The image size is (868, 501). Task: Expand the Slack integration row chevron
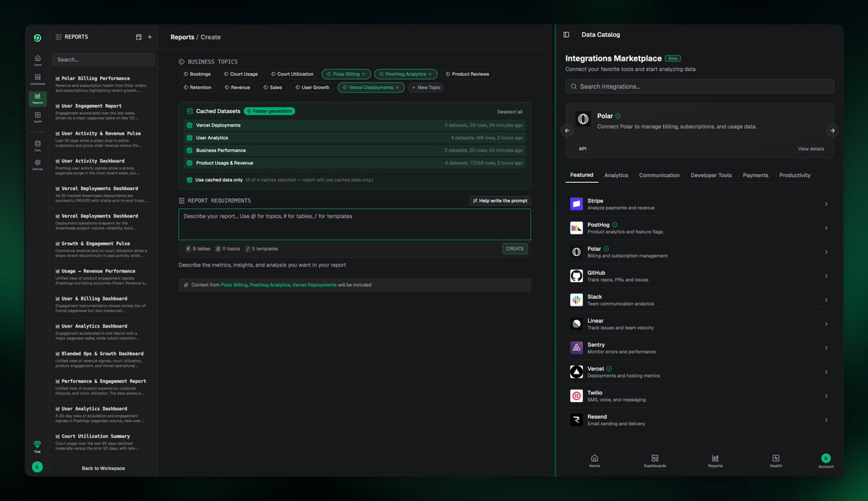point(826,300)
